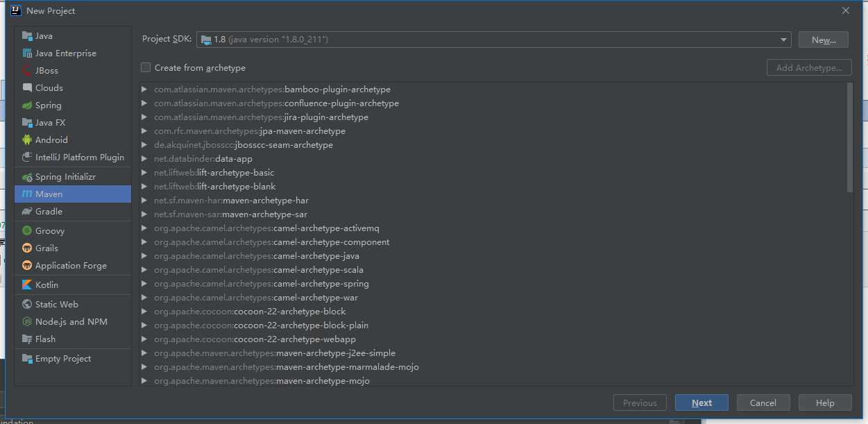
Task: Choose Kotlin project type
Action: coord(73,285)
